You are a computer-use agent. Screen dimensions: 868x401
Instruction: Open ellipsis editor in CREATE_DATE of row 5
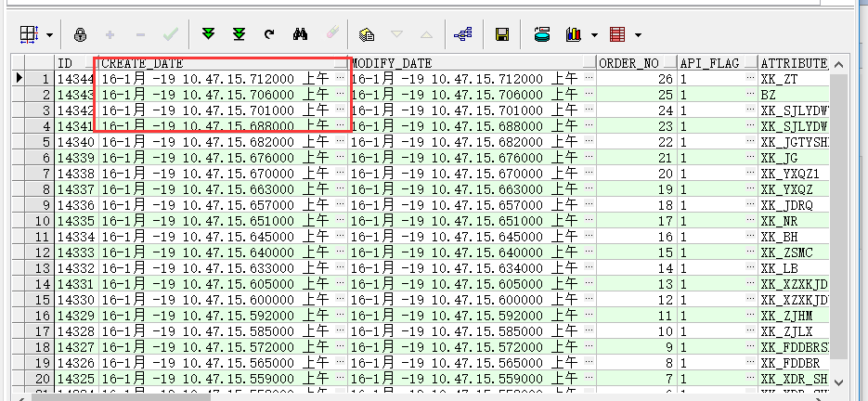(340, 141)
